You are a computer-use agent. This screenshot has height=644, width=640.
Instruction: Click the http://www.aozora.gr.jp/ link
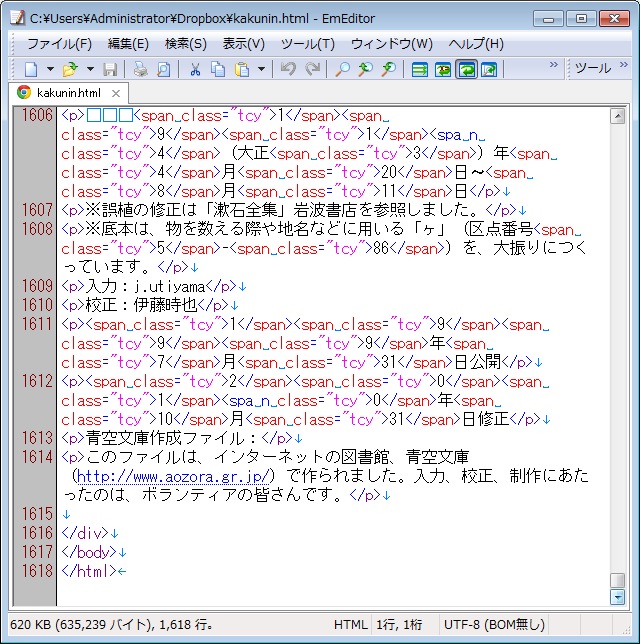tap(173, 476)
